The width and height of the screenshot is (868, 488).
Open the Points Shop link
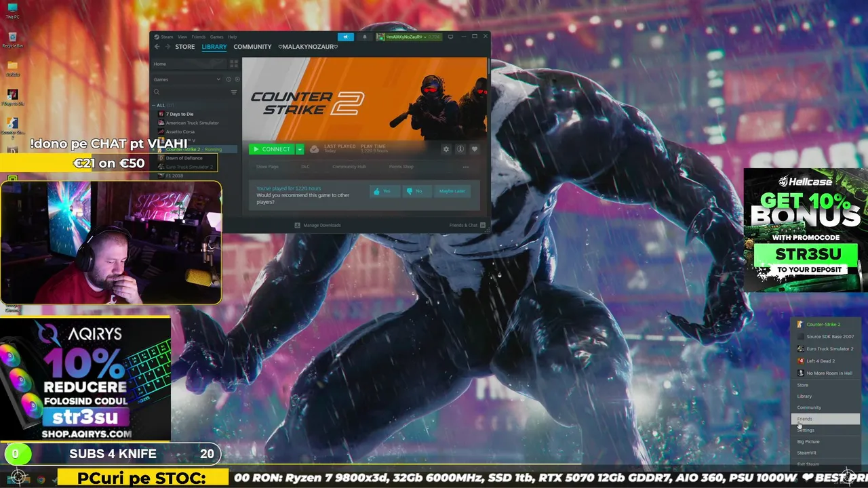pos(401,167)
